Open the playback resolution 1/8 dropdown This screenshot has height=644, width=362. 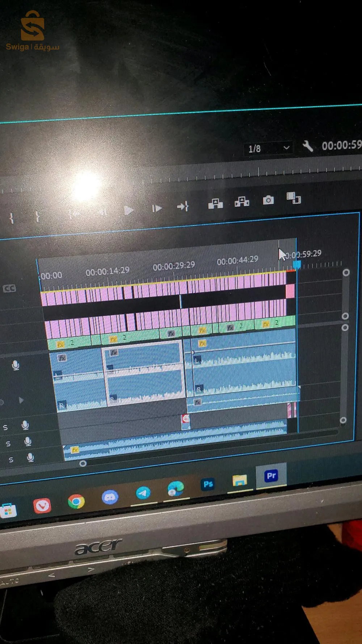point(268,148)
